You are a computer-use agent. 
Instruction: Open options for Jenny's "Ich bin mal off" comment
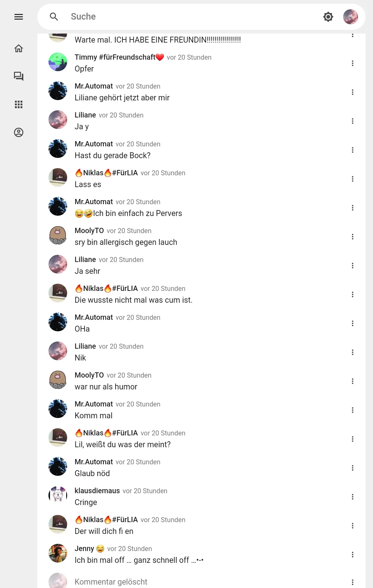click(x=352, y=555)
